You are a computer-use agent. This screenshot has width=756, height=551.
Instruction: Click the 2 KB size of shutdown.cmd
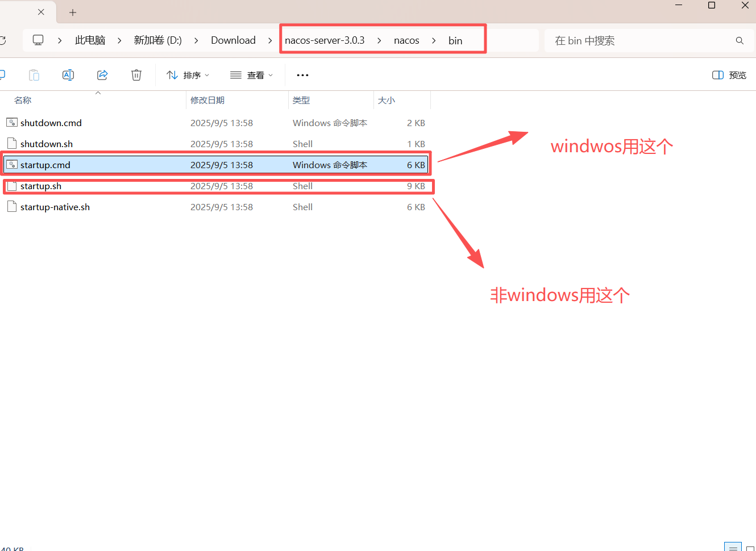coord(416,123)
